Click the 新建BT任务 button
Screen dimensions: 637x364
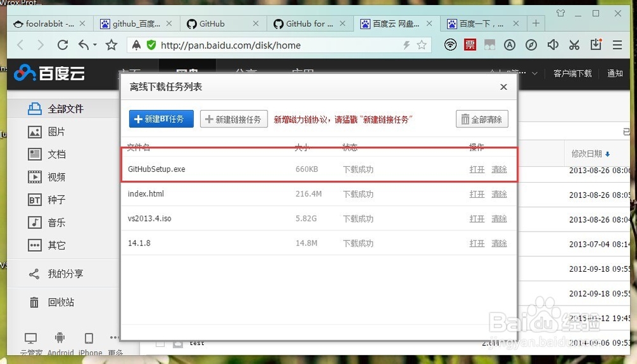pos(161,119)
